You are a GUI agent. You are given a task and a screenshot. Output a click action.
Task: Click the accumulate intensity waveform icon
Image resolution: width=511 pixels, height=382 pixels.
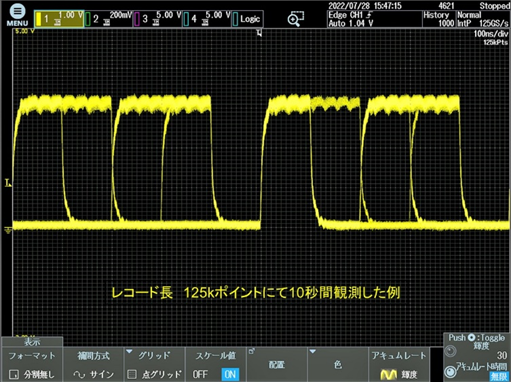click(388, 375)
